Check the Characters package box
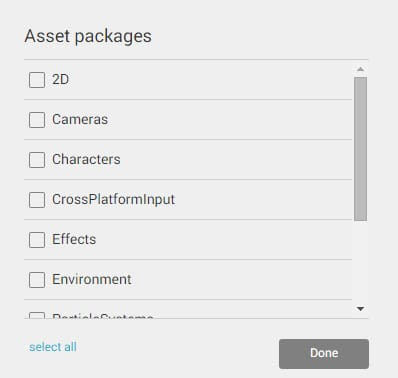Viewport: 398px width, 378px height. 37,160
